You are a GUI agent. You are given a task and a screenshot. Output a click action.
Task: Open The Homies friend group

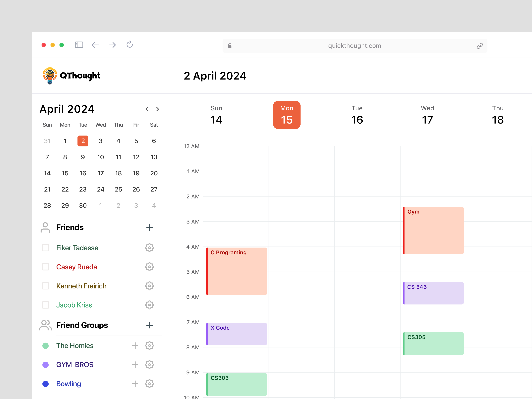tap(75, 346)
